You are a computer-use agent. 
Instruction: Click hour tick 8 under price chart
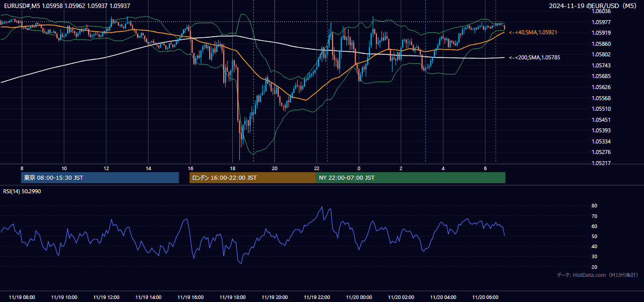point(22,168)
